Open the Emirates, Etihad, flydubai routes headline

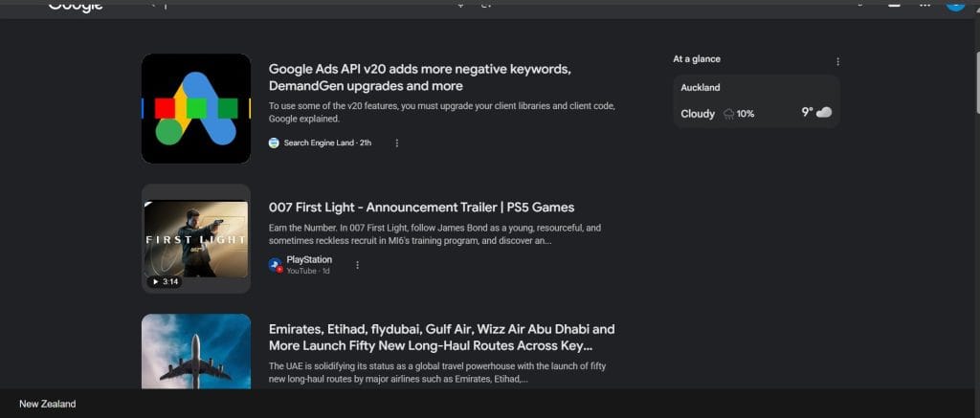point(442,338)
